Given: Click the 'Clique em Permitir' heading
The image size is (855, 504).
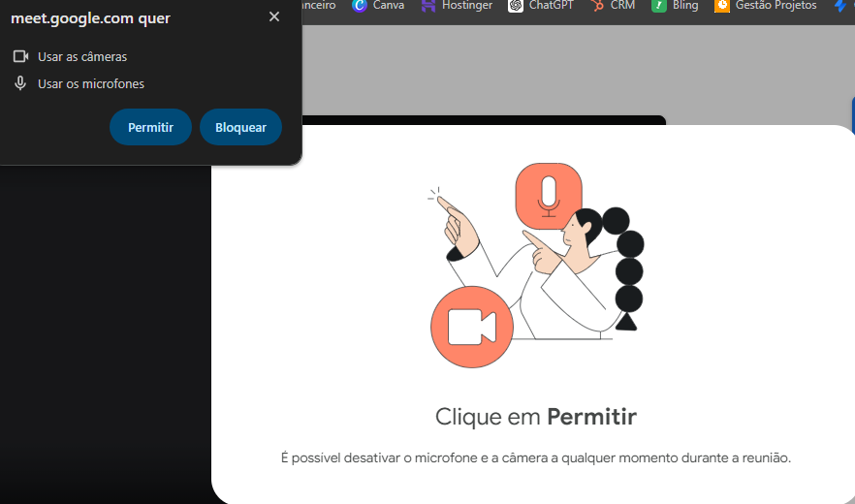Looking at the screenshot, I should pyautogui.click(x=535, y=417).
